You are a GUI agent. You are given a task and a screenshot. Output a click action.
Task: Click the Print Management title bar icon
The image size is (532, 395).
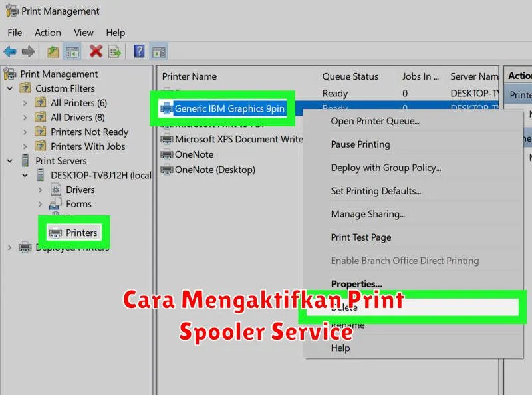pyautogui.click(x=12, y=11)
